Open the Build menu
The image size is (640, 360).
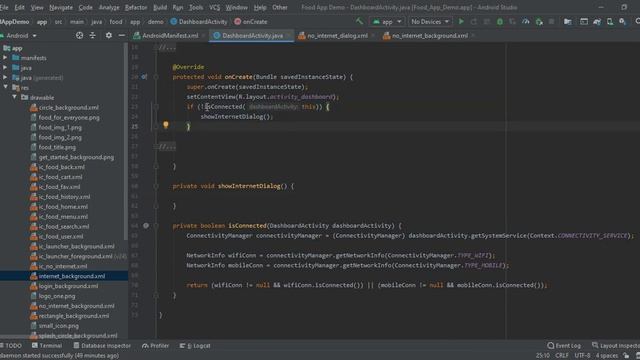[x=160, y=7]
